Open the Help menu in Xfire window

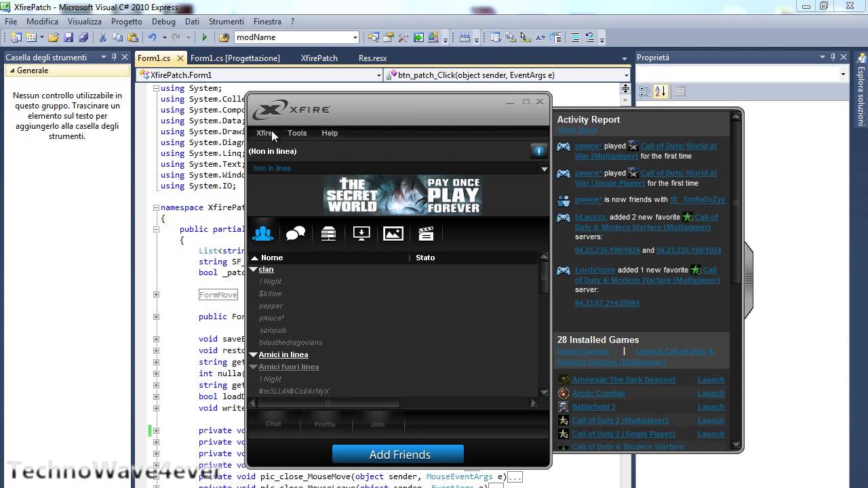coord(330,133)
